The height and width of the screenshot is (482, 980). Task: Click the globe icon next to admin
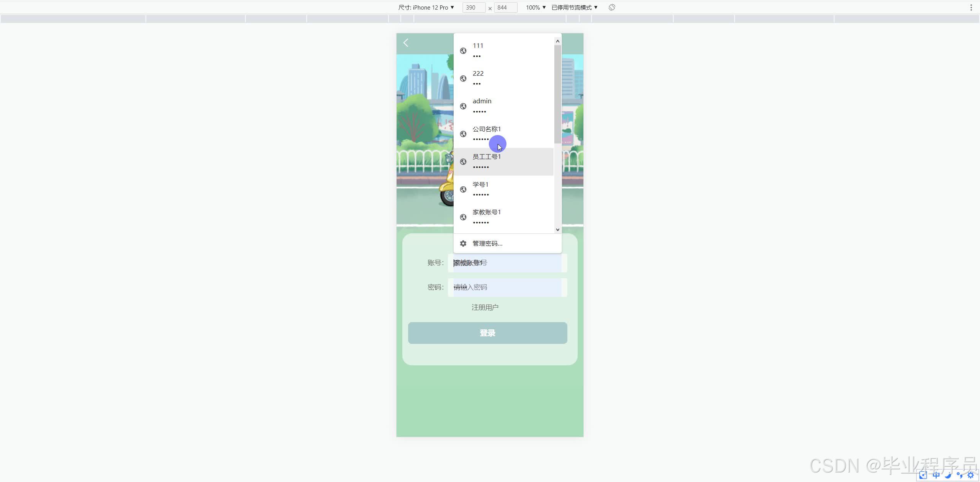coord(463,106)
